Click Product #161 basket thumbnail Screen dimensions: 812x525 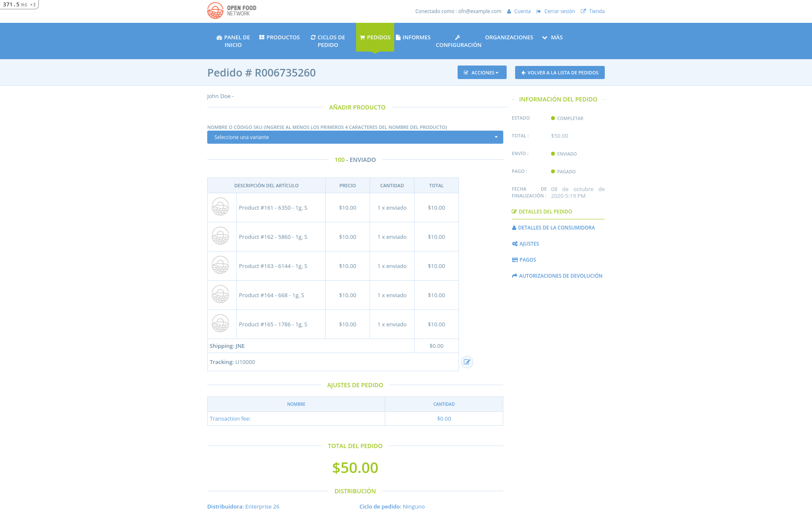tap(220, 207)
